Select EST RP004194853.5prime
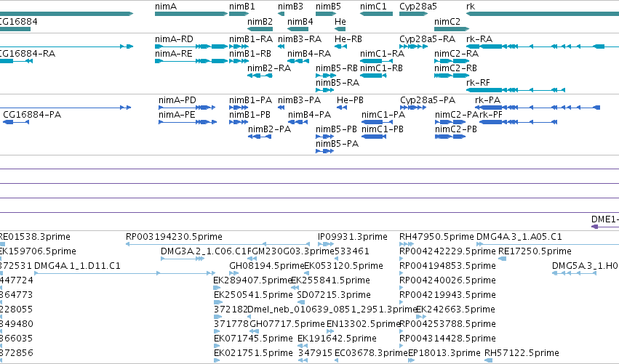Viewport: 619px width, 364px height. (402, 273)
